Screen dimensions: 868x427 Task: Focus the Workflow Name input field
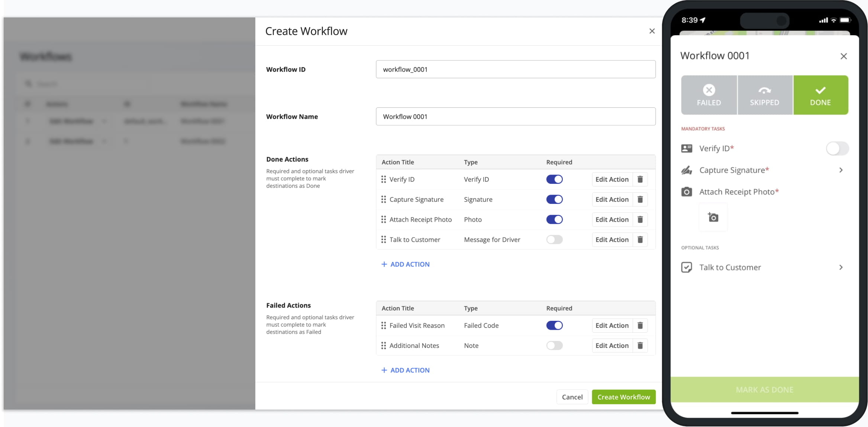coord(515,117)
